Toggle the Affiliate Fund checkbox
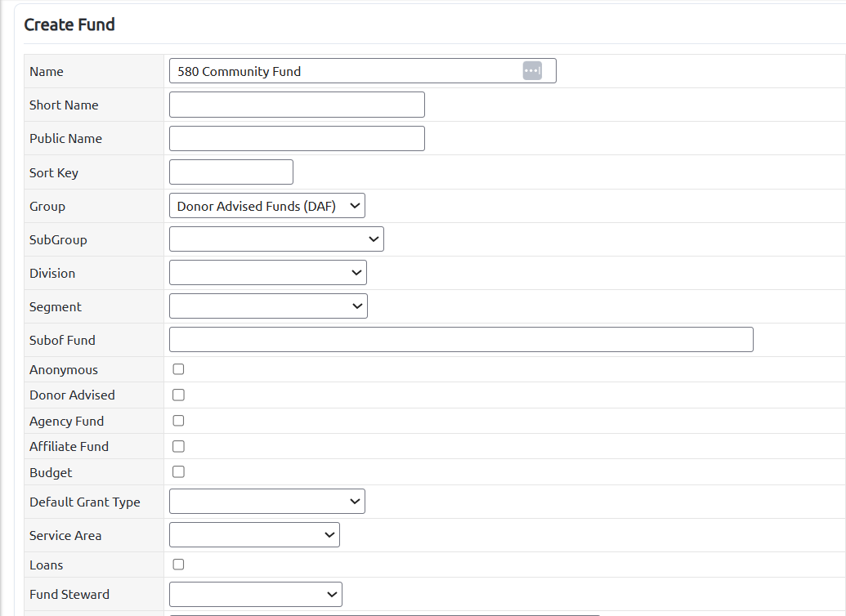Image resolution: width=846 pixels, height=616 pixels. (178, 446)
